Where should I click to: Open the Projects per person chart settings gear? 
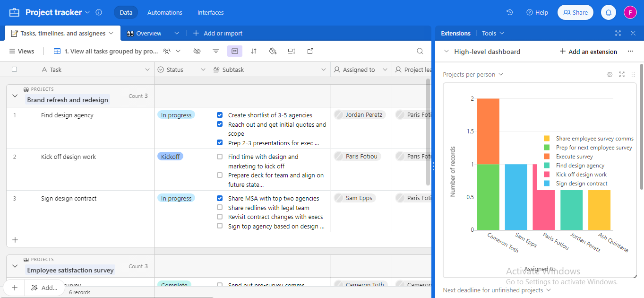pyautogui.click(x=610, y=74)
